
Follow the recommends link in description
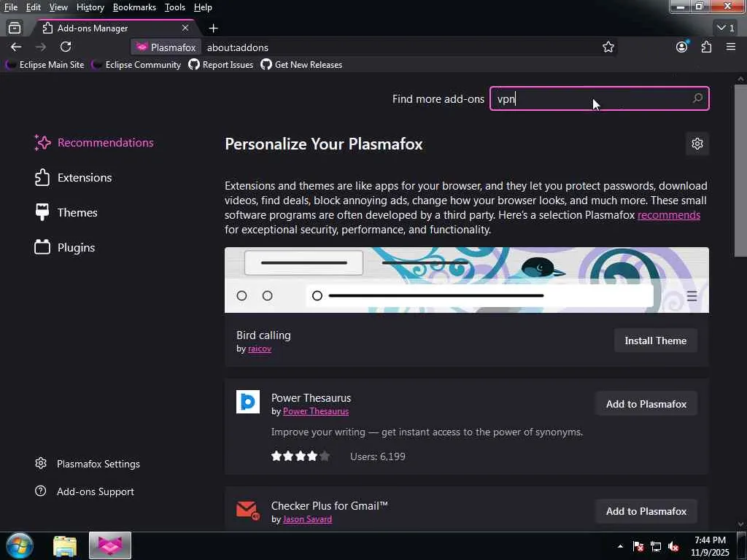(x=668, y=215)
